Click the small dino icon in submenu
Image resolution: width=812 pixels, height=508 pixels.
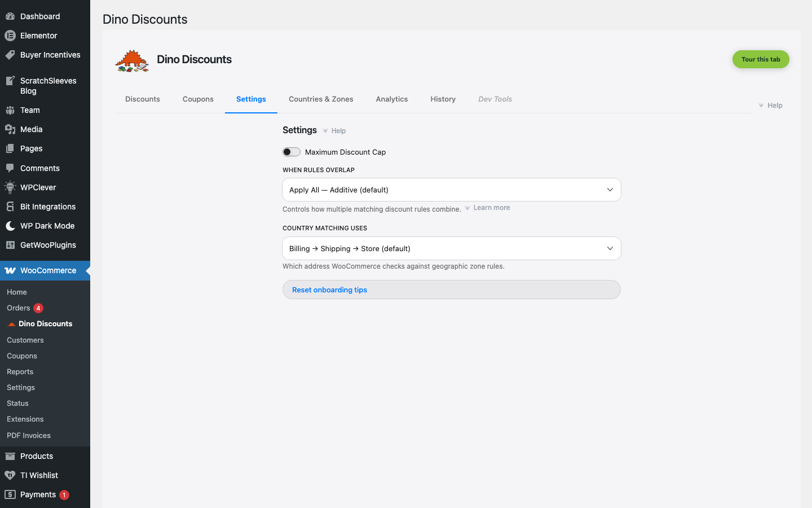(11, 324)
